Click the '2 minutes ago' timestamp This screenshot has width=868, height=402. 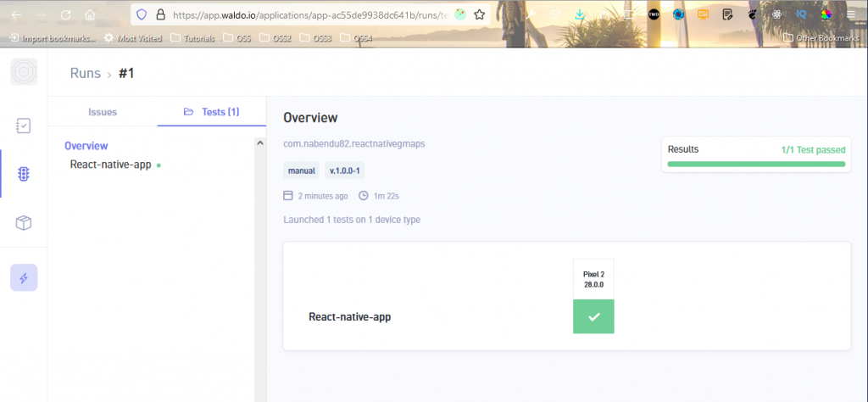[323, 196]
